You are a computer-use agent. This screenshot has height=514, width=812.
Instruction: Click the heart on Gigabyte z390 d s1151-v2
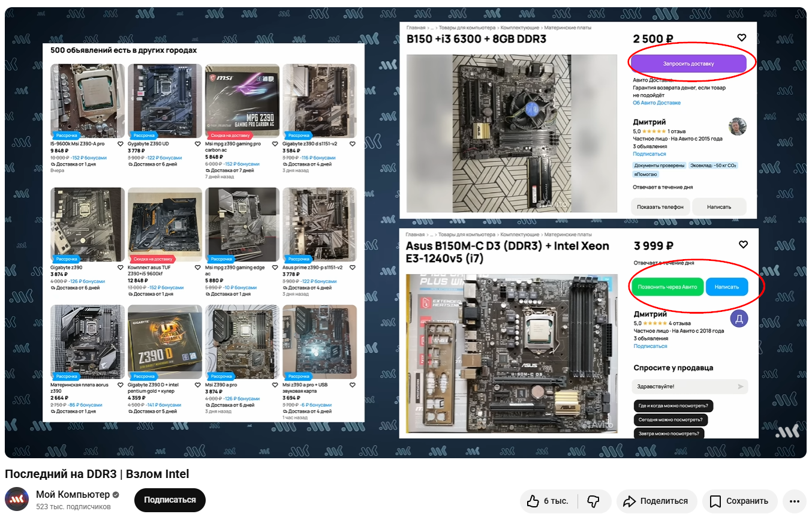(x=353, y=144)
